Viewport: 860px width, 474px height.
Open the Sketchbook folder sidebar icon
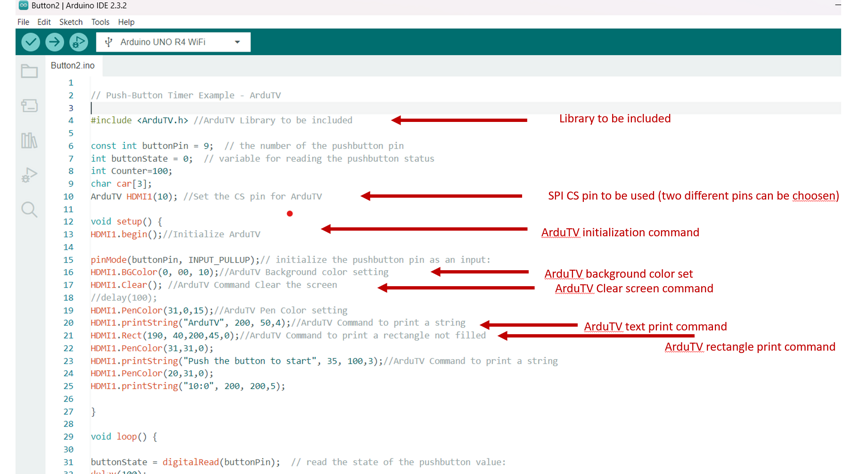pyautogui.click(x=29, y=72)
